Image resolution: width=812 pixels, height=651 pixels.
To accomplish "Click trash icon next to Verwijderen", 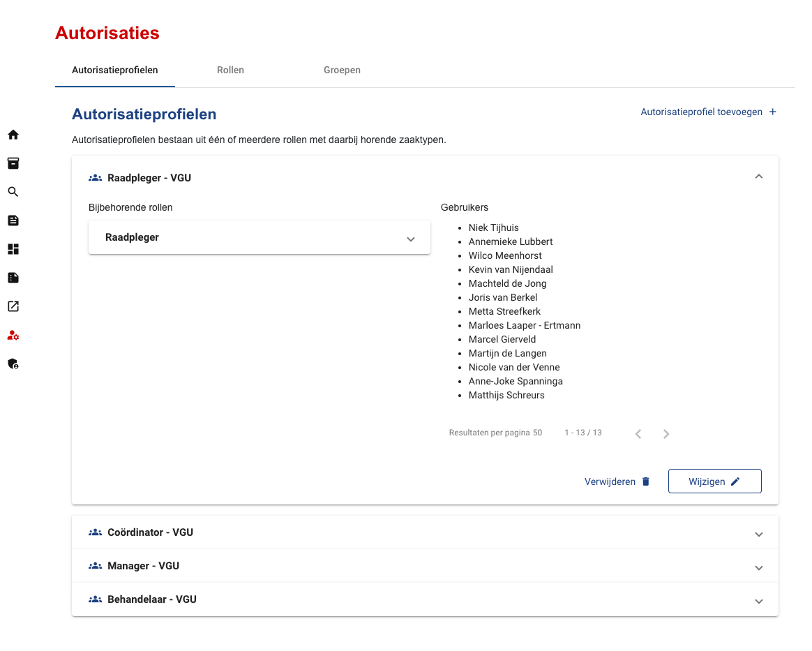I will point(646,481).
